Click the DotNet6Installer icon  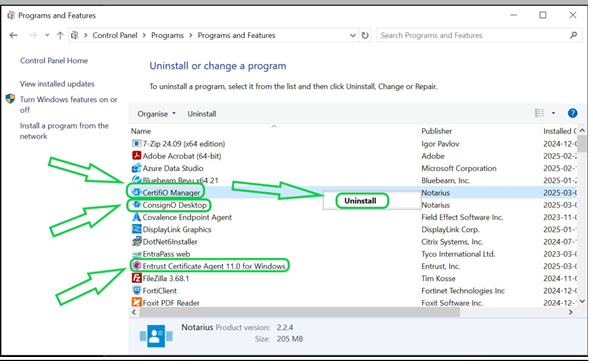click(136, 242)
